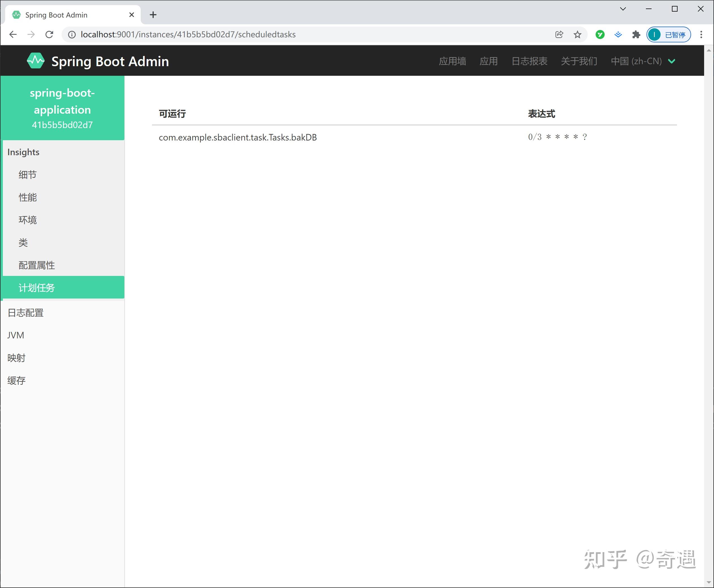The width and height of the screenshot is (714, 588).
Task: Open the 缓存 sidebar page
Action: tap(16, 380)
